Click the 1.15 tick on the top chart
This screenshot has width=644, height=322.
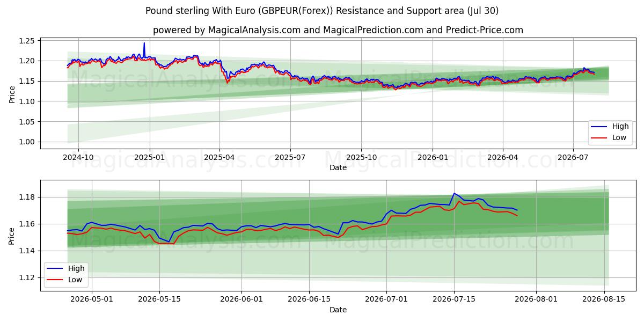pos(27,81)
